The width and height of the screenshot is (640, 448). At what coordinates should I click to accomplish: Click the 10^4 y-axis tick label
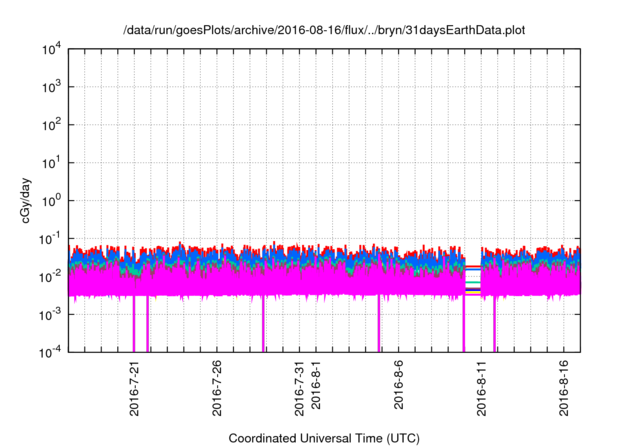point(52,49)
